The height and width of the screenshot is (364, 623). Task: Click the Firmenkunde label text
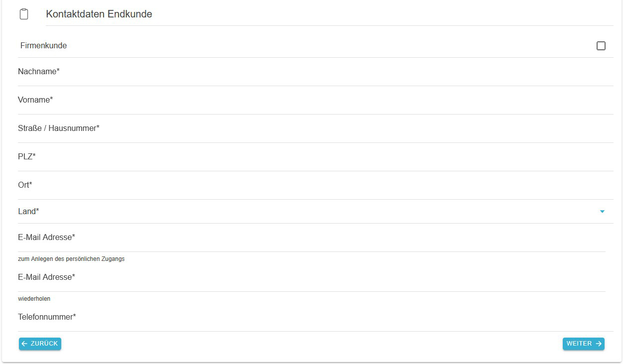(x=43, y=46)
